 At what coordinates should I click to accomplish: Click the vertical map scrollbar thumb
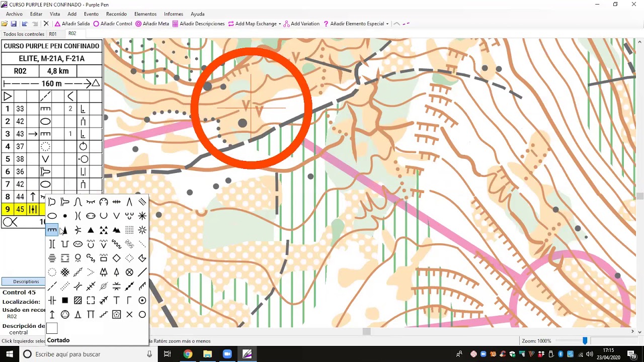tap(640, 196)
